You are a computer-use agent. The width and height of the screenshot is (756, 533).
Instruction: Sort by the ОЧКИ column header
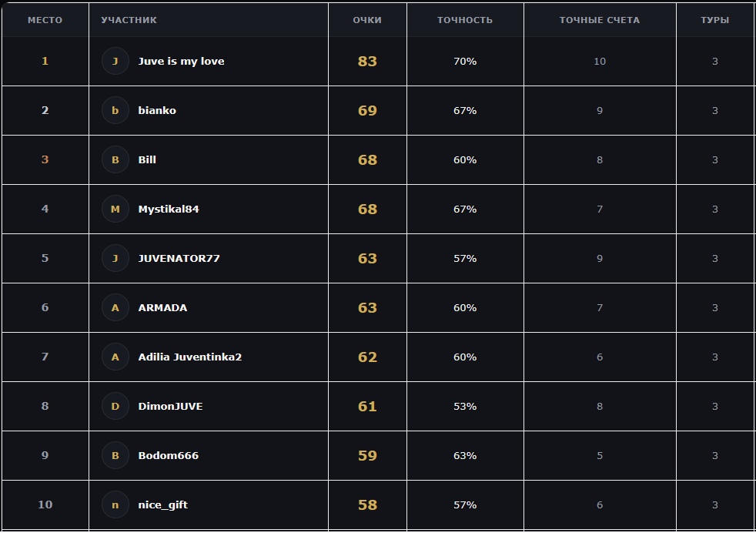(367, 20)
